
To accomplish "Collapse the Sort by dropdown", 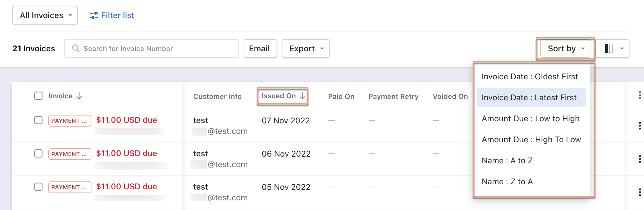I will (x=565, y=48).
